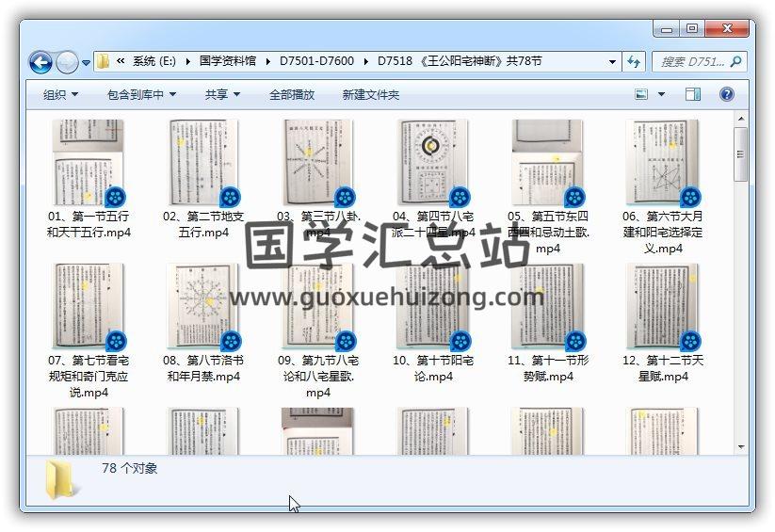Select video 01、第一节五行和天干五行.mp4 thumbnail

click(x=88, y=162)
